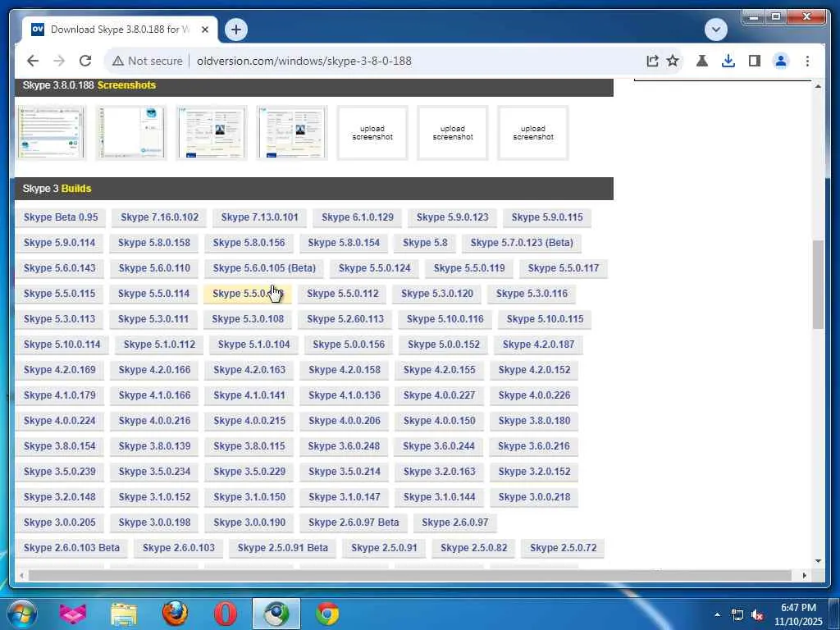Viewport: 840px width, 630px height.
Task: Open the Skype 5.2.60.113 build
Action: click(x=345, y=319)
